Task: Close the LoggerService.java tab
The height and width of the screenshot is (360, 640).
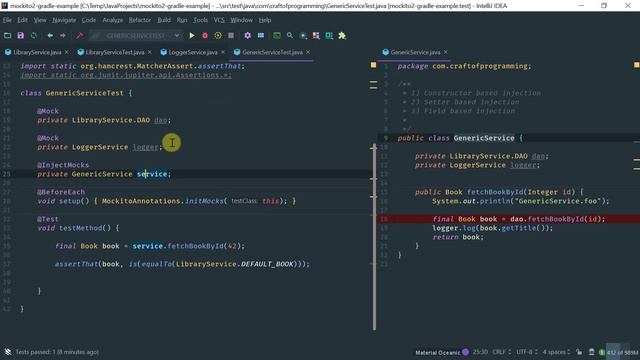Action: [222, 52]
